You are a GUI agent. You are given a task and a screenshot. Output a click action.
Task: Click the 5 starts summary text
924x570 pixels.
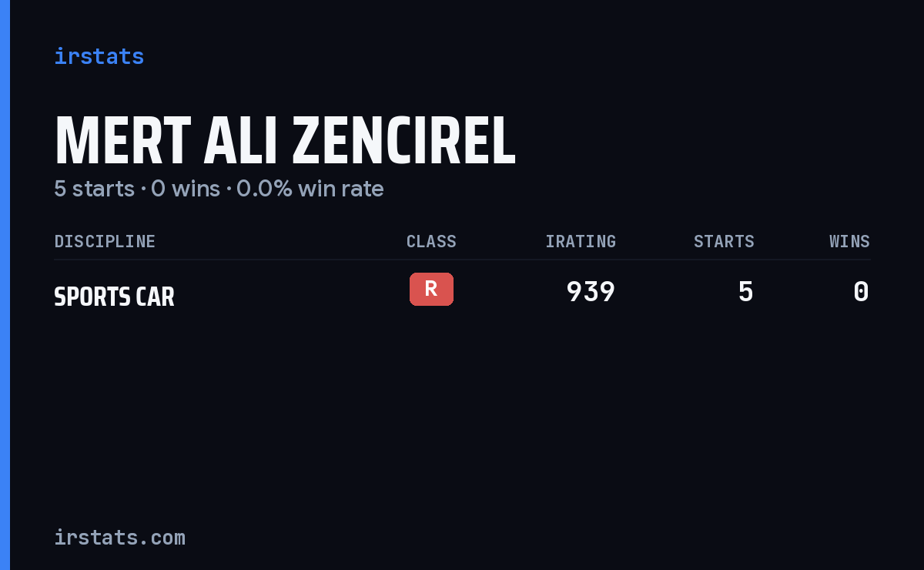click(94, 189)
